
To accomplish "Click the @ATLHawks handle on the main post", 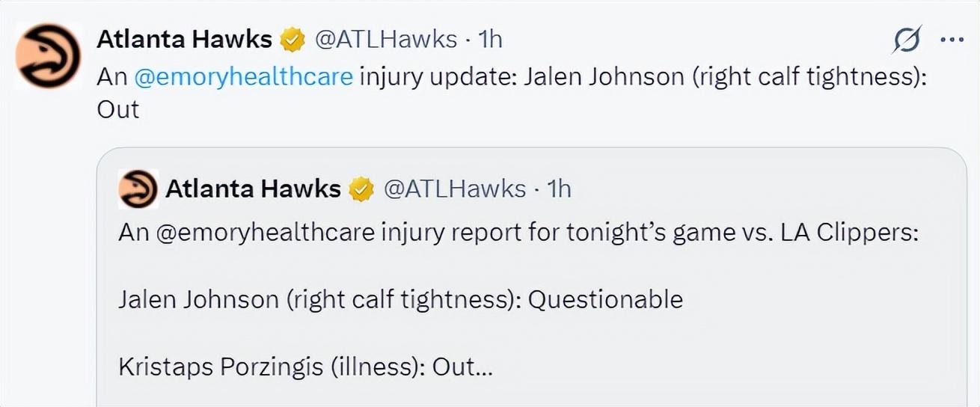I will tap(385, 40).
